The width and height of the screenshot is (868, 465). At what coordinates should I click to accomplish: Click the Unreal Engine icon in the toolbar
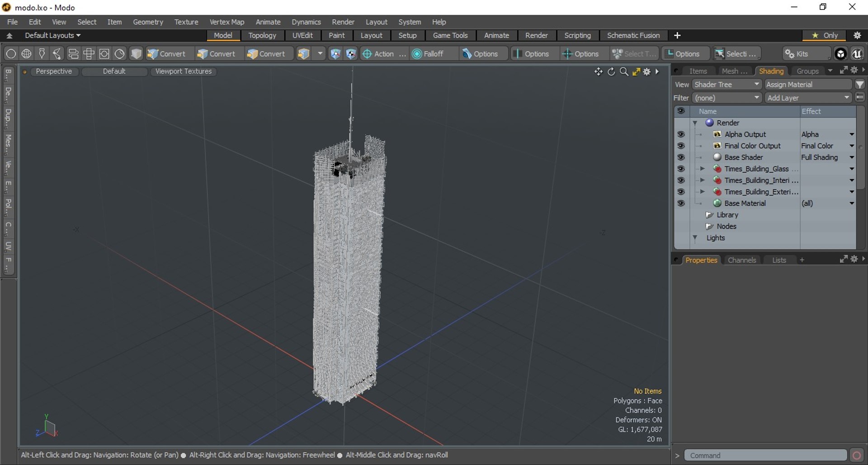pos(857,54)
